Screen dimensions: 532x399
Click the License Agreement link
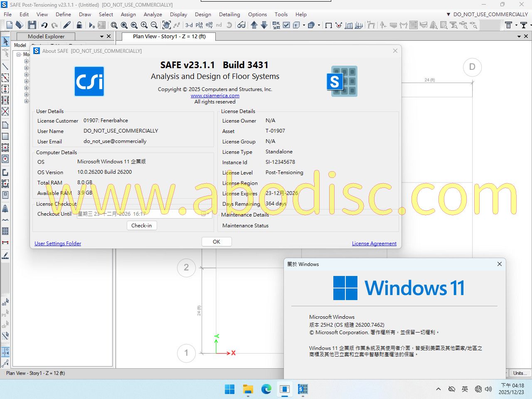coord(374,244)
